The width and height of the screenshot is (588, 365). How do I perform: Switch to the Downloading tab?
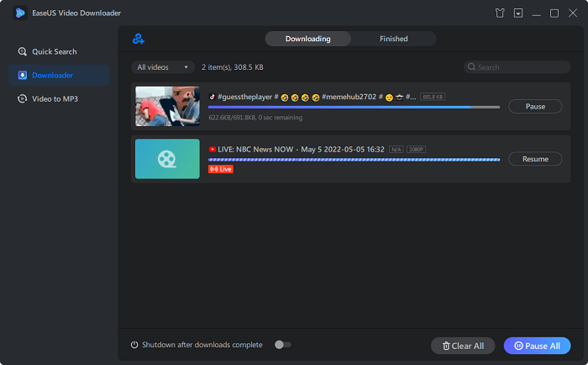click(x=307, y=39)
